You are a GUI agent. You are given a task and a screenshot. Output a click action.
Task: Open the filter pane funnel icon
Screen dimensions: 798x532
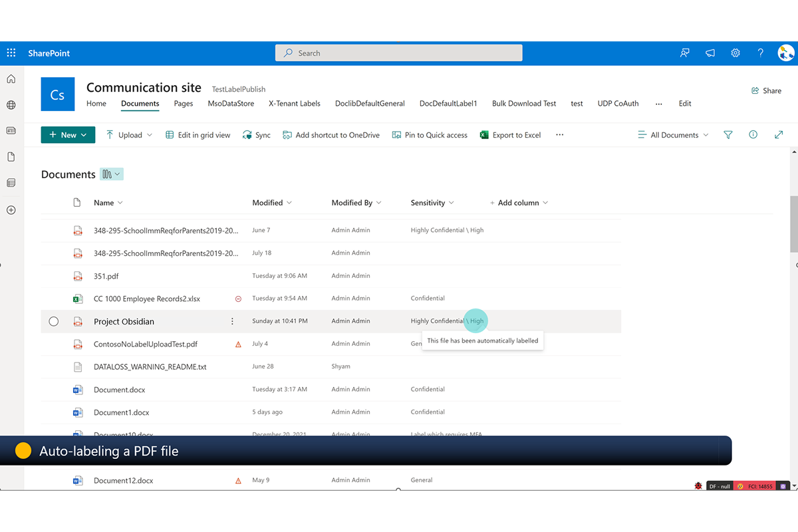728,135
